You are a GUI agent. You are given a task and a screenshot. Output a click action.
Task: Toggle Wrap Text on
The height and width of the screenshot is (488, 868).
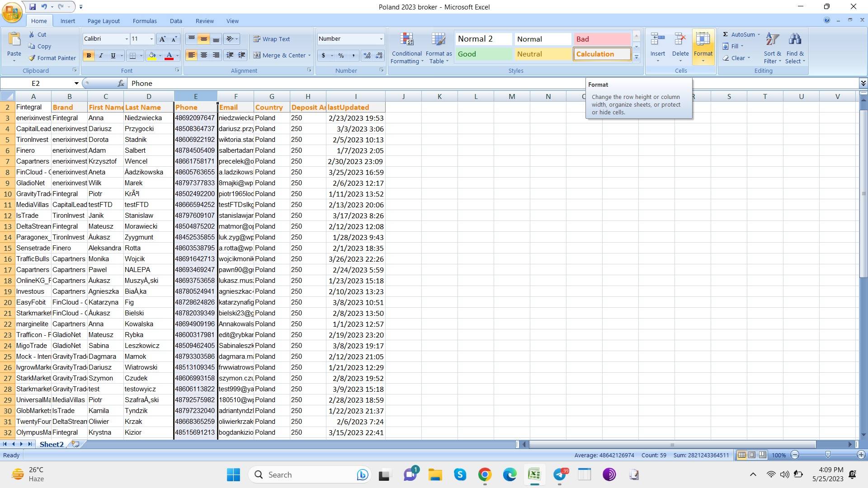tap(272, 39)
